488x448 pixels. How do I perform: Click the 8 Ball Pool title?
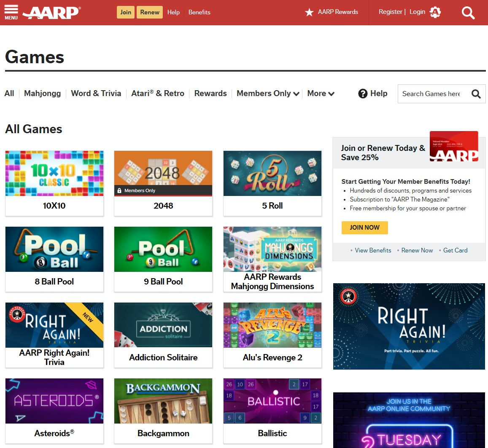[x=54, y=282]
